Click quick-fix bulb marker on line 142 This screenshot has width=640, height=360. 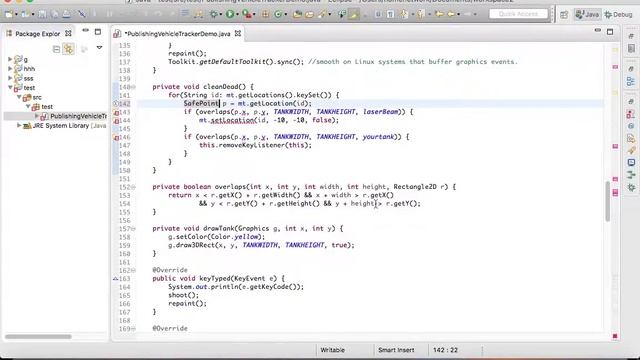click(x=116, y=104)
